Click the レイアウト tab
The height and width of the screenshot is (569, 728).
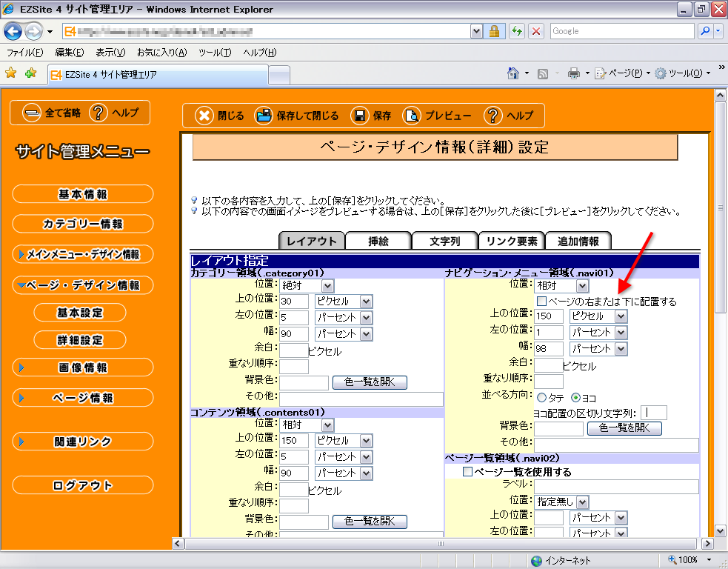312,241
